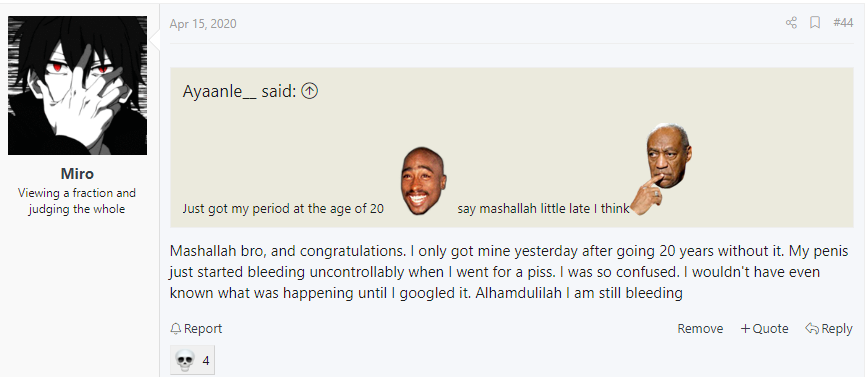Click the share icon on post #44
Image resolution: width=867 pixels, height=377 pixels.
[791, 23]
